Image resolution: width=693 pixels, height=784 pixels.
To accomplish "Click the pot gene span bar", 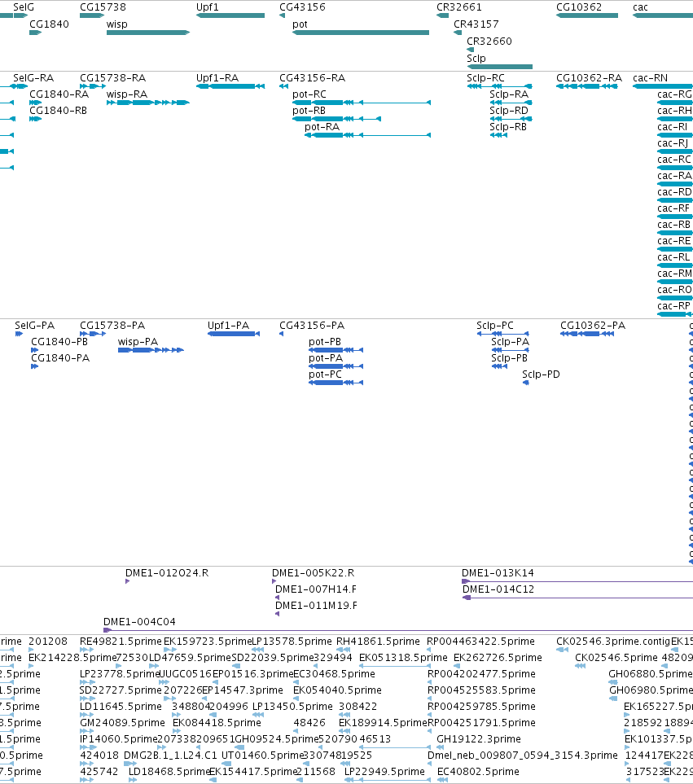I will [361, 33].
